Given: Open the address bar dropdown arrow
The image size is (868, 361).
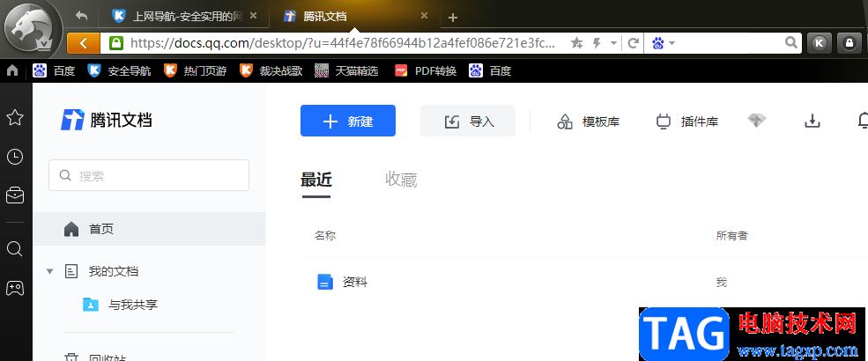Looking at the screenshot, I should [613, 43].
